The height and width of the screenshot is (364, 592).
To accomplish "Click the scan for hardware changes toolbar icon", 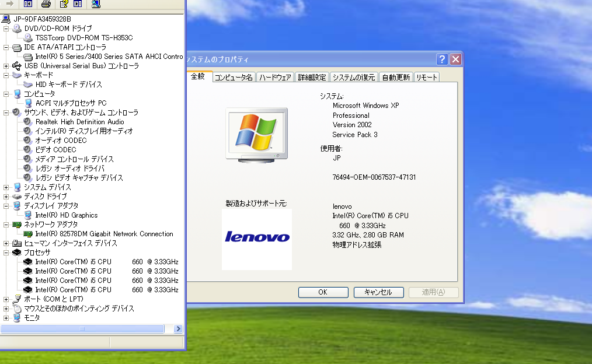I will pos(96,3).
